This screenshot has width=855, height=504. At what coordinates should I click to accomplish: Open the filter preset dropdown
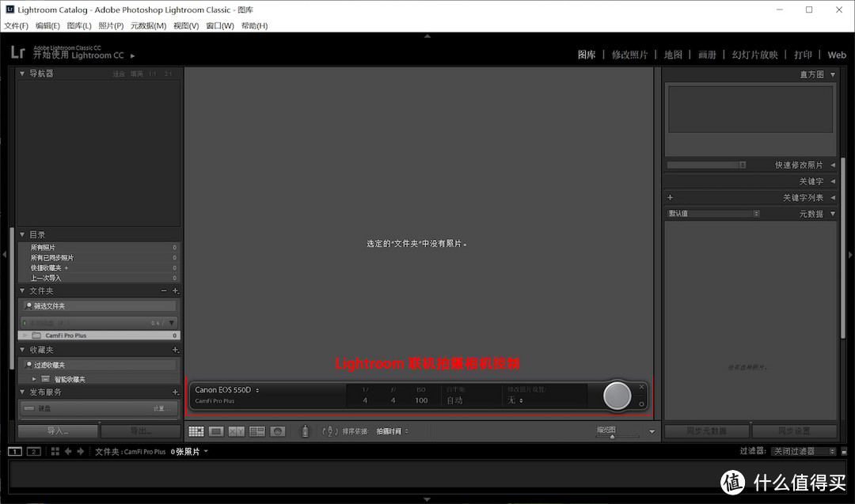[x=804, y=452]
